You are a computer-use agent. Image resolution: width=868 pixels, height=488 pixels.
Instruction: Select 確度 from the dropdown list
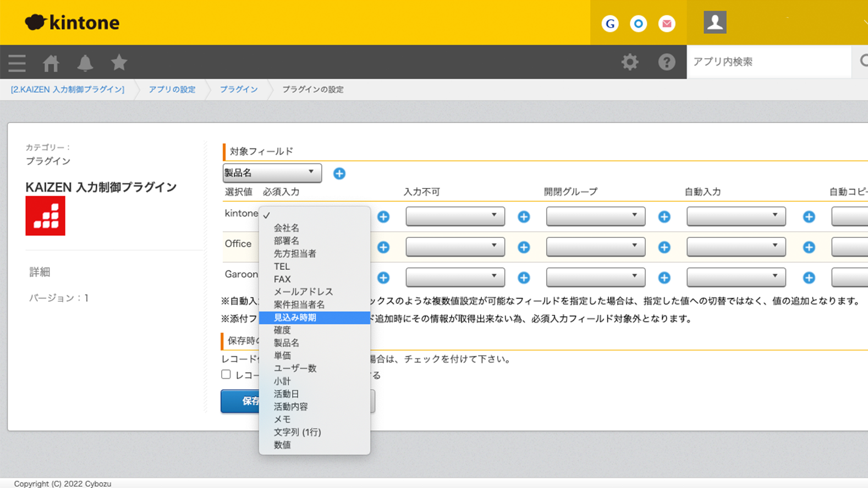click(315, 330)
